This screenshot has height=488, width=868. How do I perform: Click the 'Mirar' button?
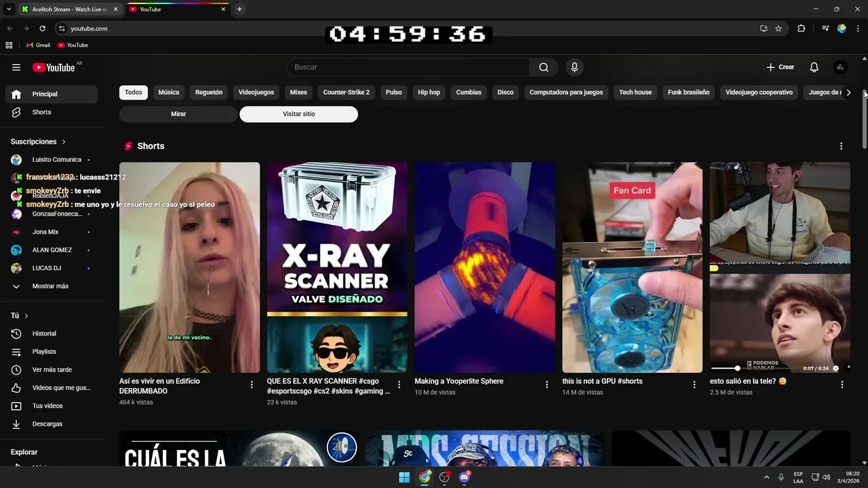(178, 114)
